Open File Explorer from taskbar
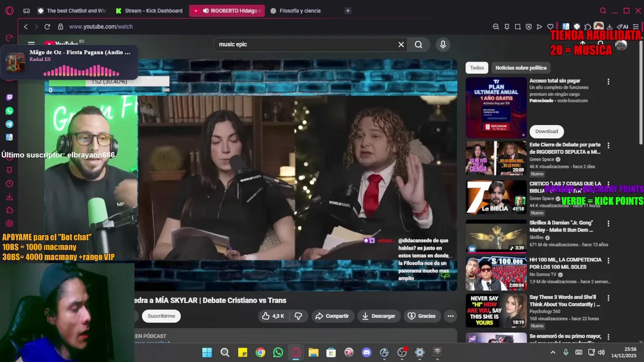 [313, 352]
